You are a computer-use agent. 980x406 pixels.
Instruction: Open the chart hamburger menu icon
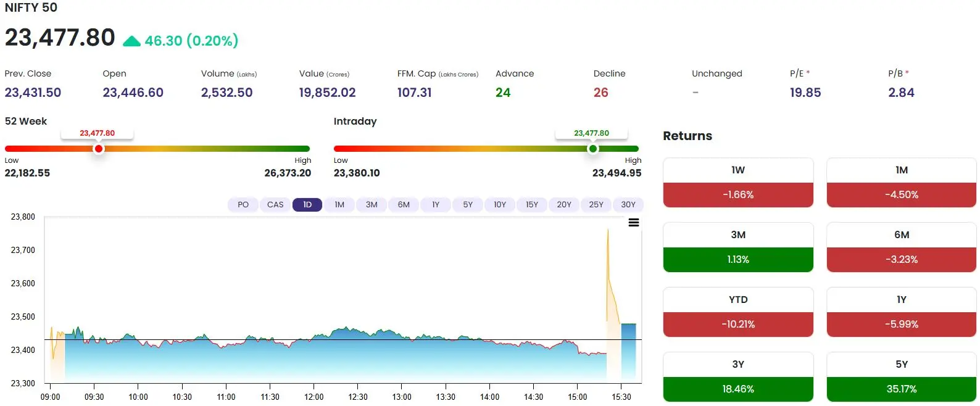(633, 223)
